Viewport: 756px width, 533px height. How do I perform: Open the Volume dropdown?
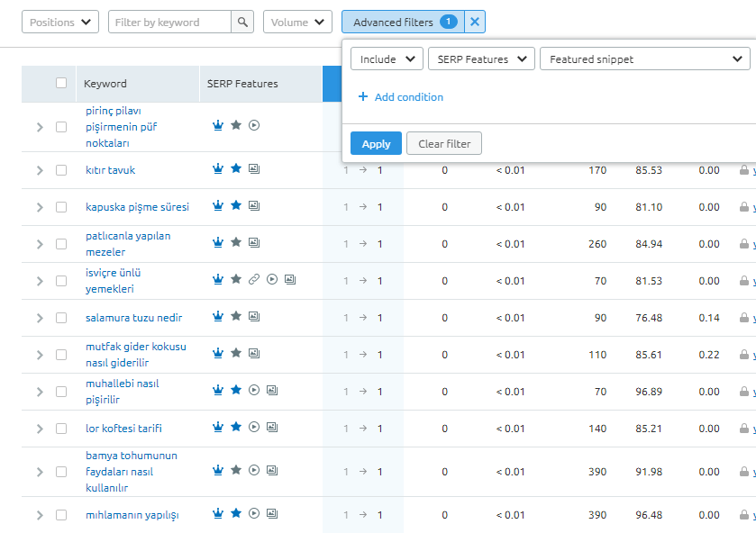point(297,21)
